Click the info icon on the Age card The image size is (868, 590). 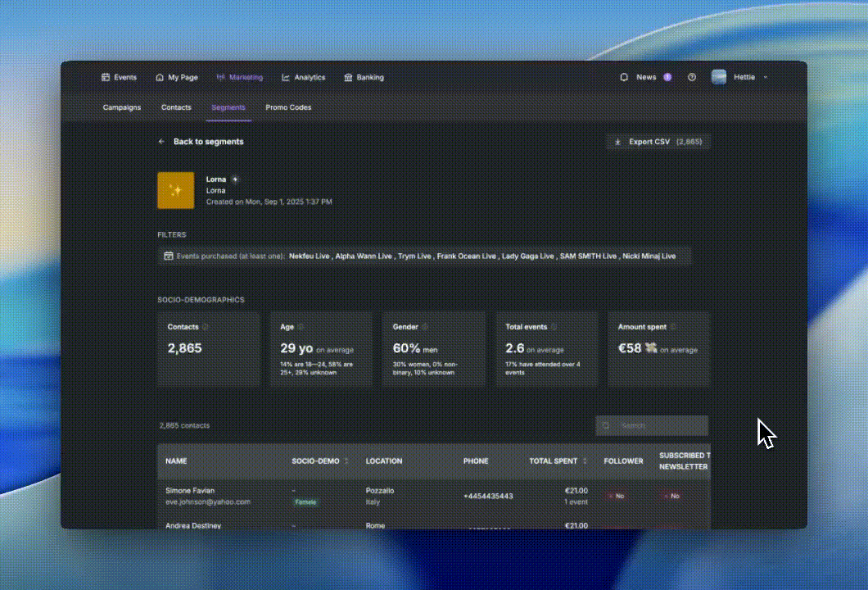(299, 326)
